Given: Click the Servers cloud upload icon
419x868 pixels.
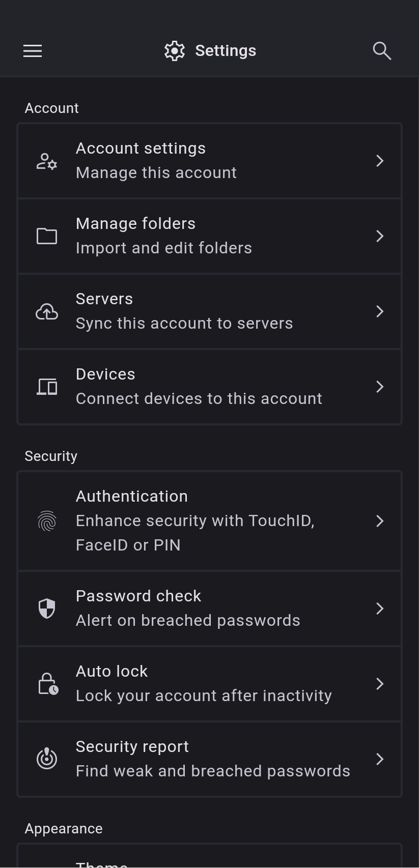Looking at the screenshot, I should (47, 311).
